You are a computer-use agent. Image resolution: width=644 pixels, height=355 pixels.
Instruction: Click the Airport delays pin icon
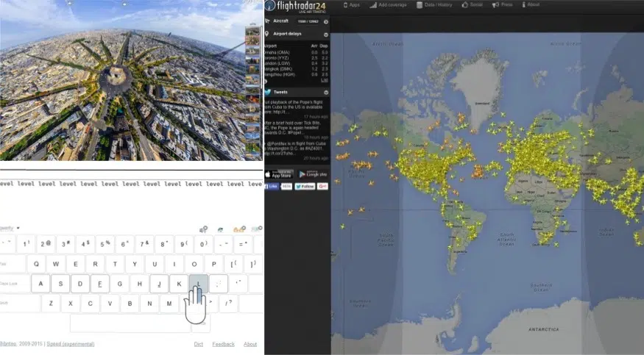click(267, 34)
